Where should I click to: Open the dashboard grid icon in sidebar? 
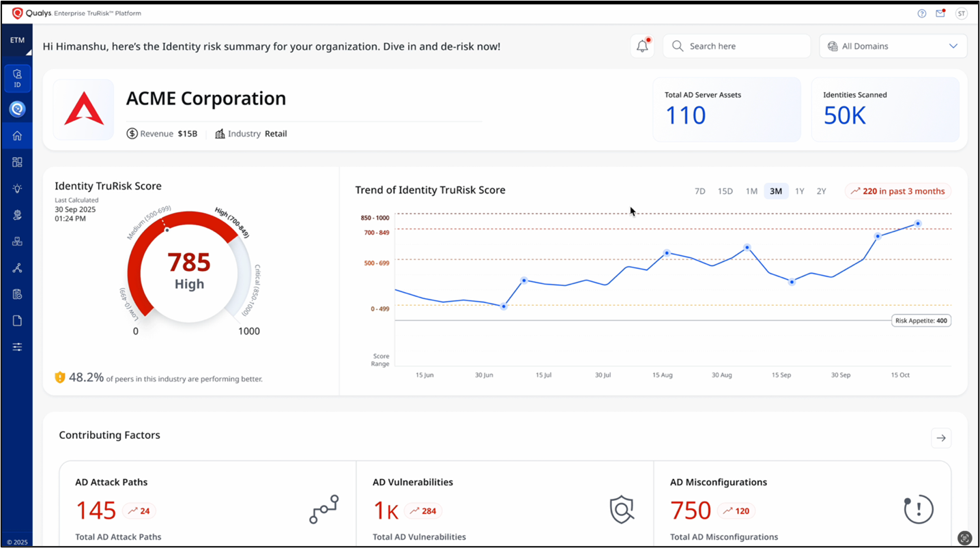tap(17, 162)
